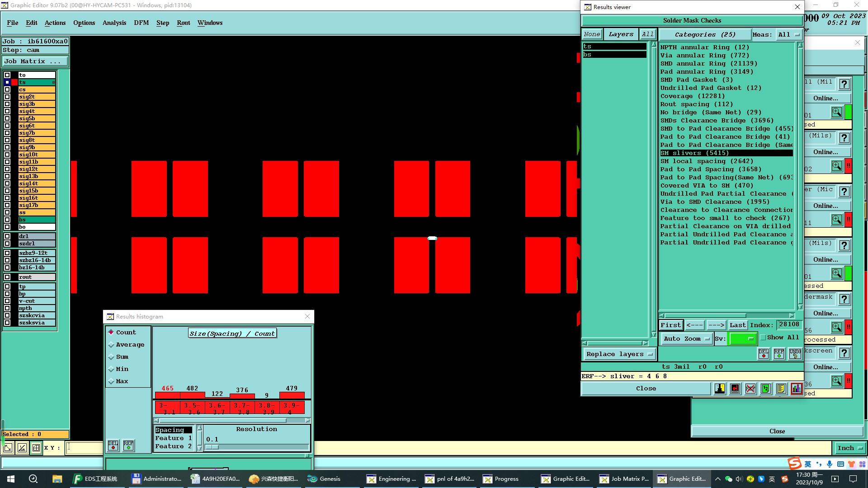Click the green numbered page icon
868x488 pixels.
coord(766,389)
